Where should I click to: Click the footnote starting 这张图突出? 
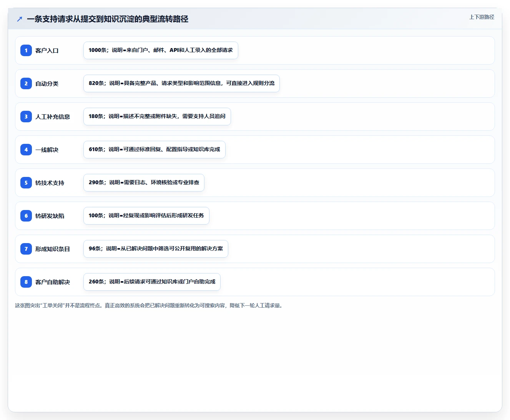(149, 305)
